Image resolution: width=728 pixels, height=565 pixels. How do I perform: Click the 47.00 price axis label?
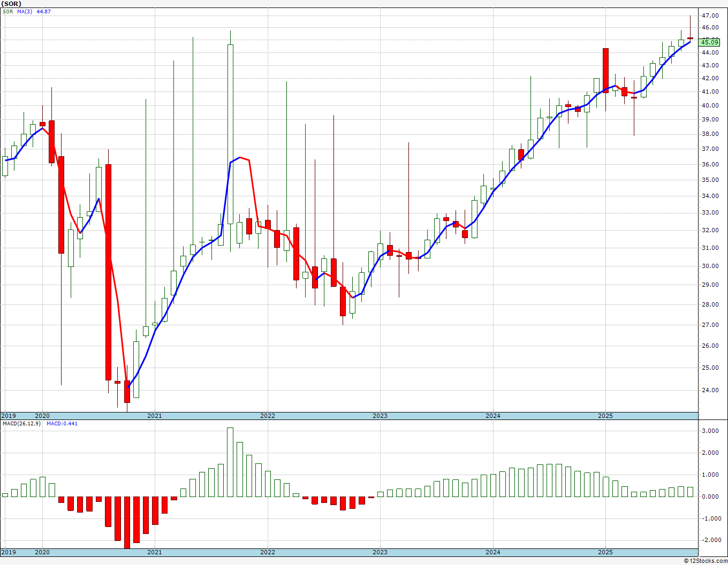[710, 16]
